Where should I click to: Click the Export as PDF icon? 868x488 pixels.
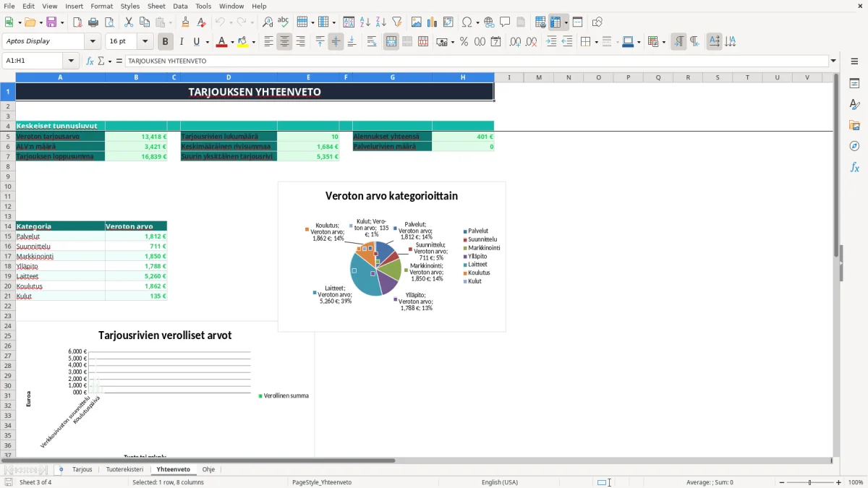(x=77, y=22)
